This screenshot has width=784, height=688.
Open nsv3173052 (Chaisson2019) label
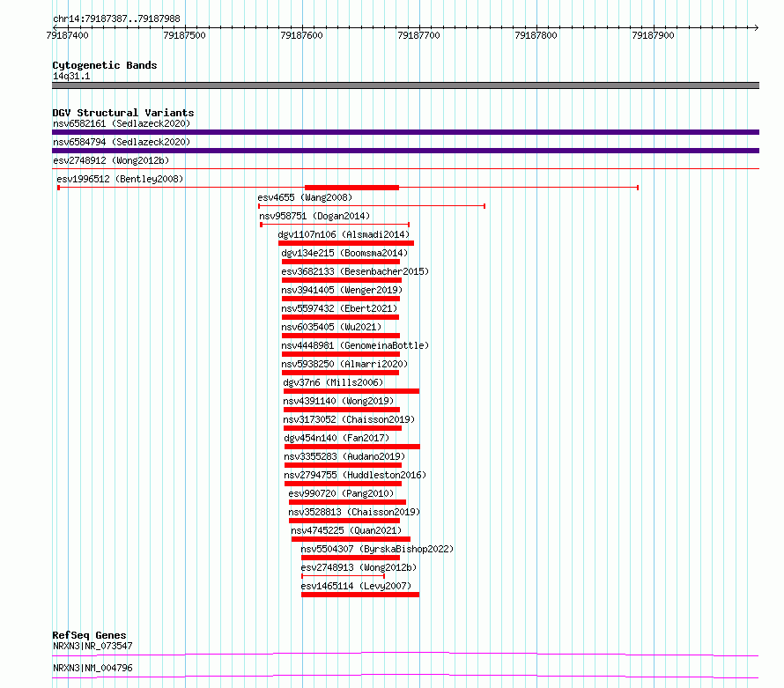pos(349,419)
